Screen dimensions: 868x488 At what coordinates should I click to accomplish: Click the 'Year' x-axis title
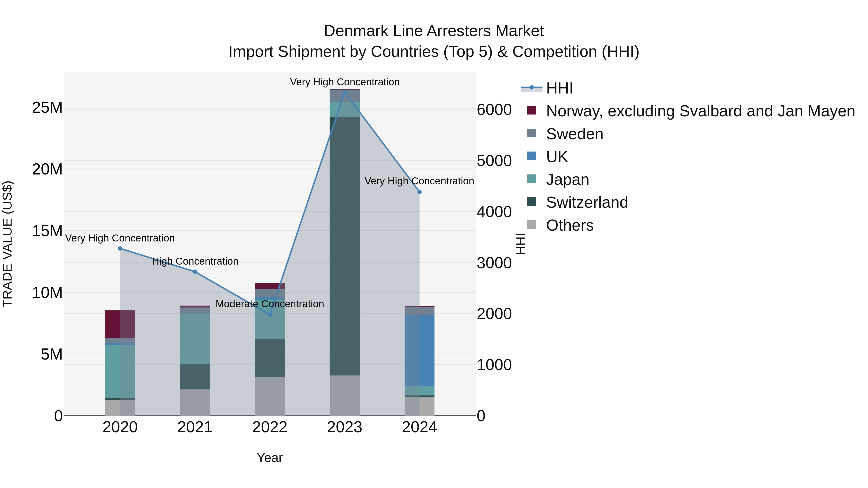(270, 458)
